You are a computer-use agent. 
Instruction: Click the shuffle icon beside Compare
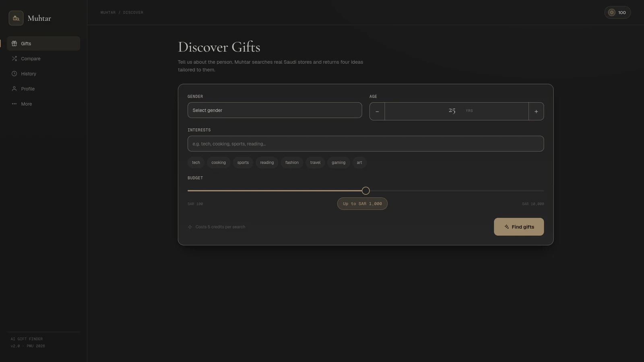pos(14,59)
